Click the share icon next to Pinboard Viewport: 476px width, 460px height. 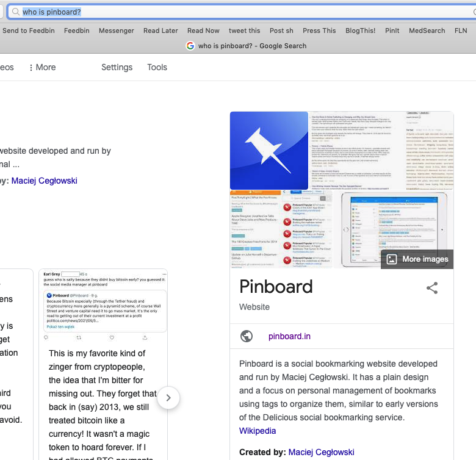pos(432,288)
